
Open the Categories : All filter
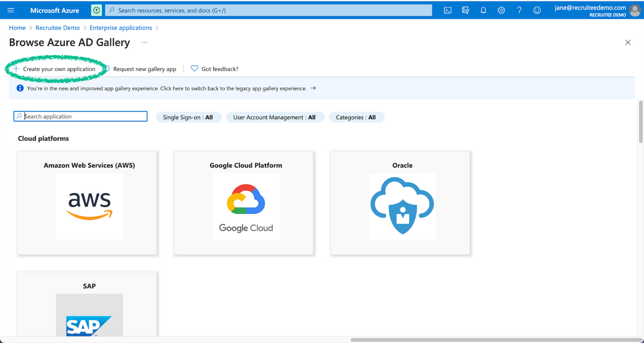pyautogui.click(x=356, y=117)
